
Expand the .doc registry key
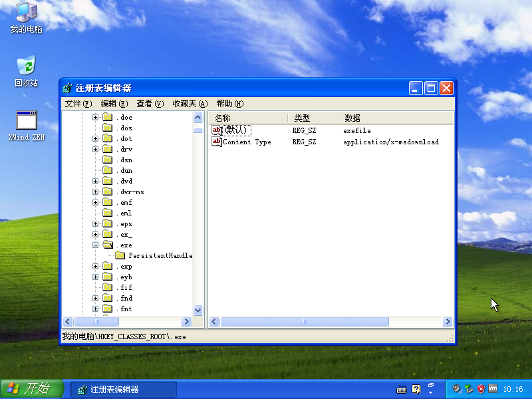coord(95,118)
